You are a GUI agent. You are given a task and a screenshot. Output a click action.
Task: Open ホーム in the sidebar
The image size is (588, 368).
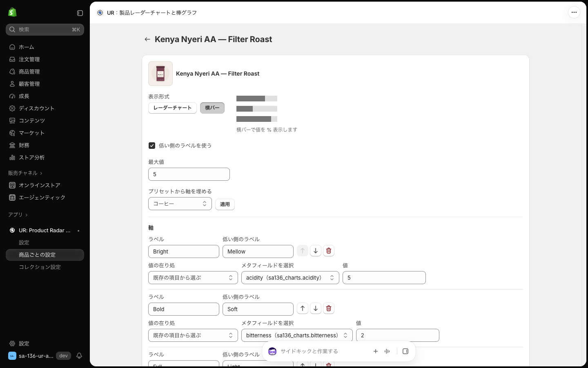(x=45, y=47)
